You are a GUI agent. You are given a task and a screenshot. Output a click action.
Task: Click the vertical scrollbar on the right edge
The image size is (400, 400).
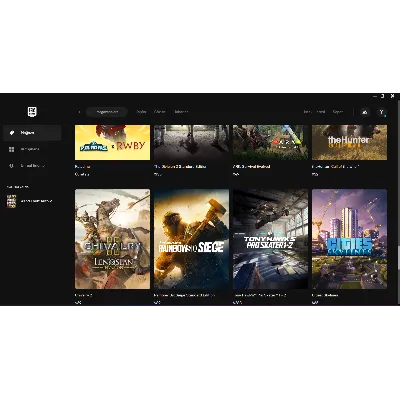[398, 257]
